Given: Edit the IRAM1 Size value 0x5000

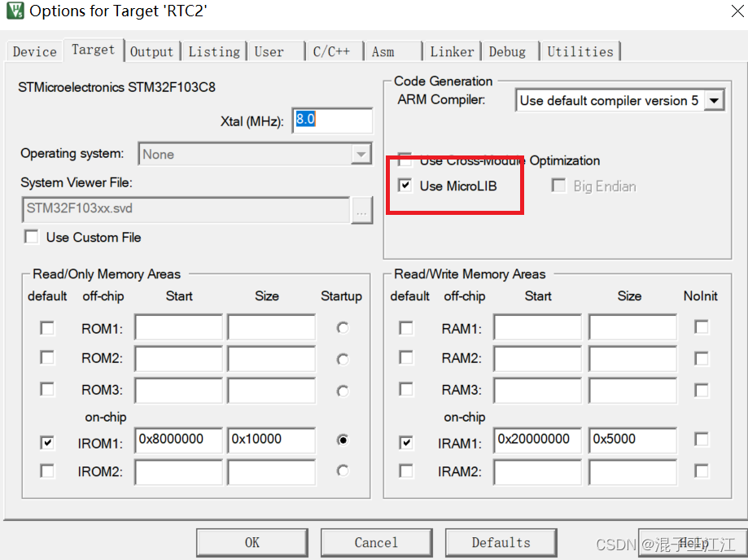Looking at the screenshot, I should coord(632,440).
